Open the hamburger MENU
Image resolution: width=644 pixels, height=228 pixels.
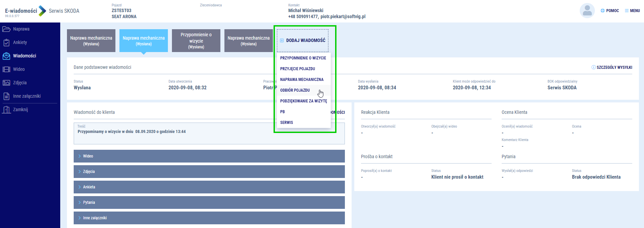632,11
